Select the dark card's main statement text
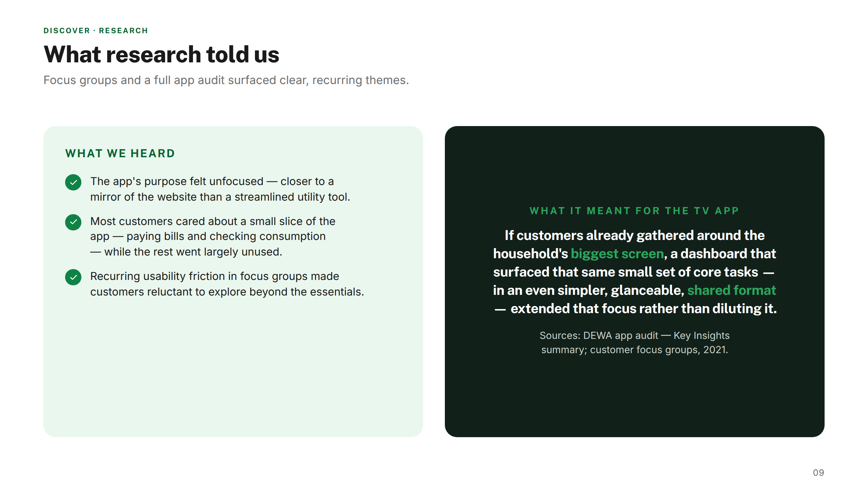The height and width of the screenshot is (488, 868). pos(635,272)
